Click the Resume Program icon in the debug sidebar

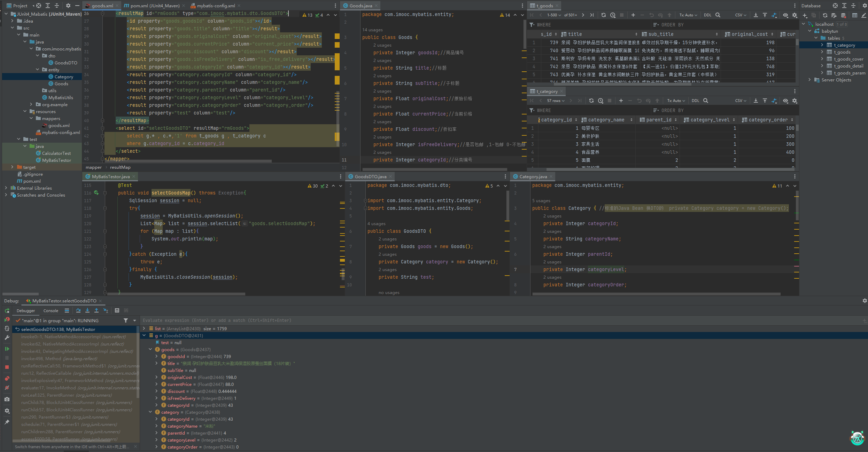[x=7, y=349]
